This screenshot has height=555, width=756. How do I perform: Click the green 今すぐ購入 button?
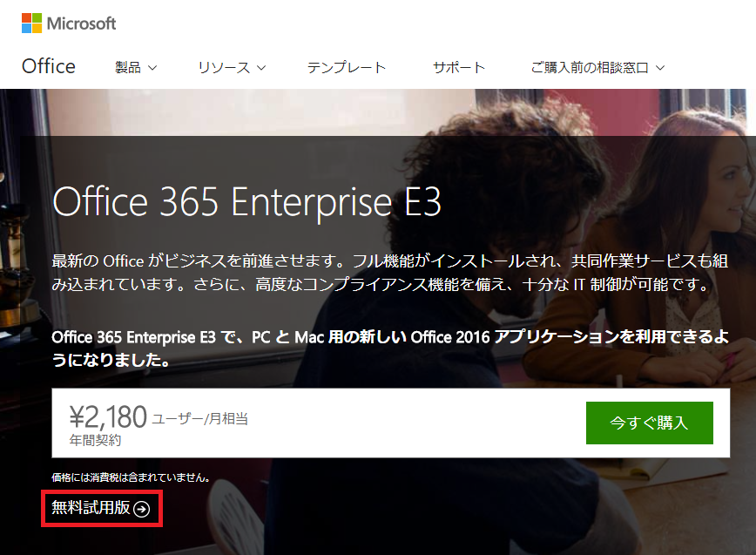(650, 423)
